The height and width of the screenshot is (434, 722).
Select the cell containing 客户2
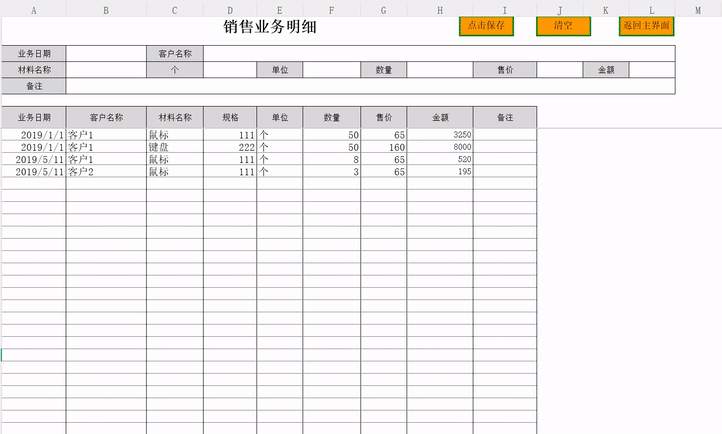point(106,172)
